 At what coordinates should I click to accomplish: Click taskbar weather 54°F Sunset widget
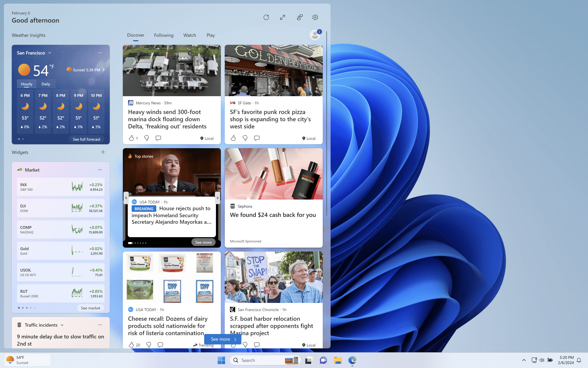(x=27, y=360)
